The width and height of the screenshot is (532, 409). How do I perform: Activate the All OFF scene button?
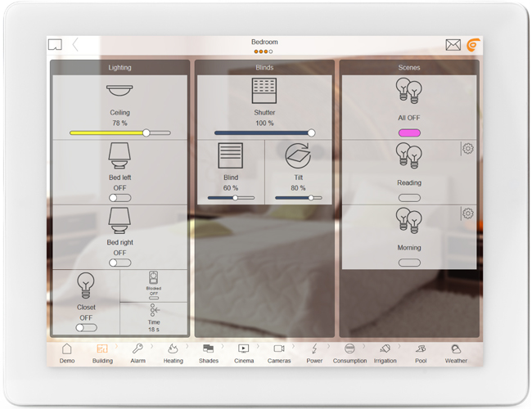point(409,133)
